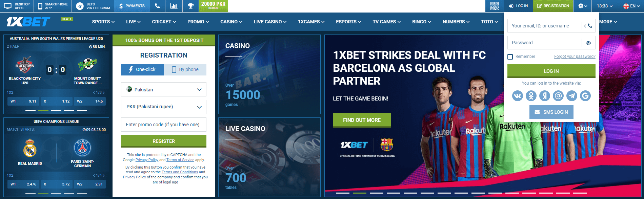Screen dimensions: 644x199
Task: Open the EN language dropdown
Action: click(632, 6)
